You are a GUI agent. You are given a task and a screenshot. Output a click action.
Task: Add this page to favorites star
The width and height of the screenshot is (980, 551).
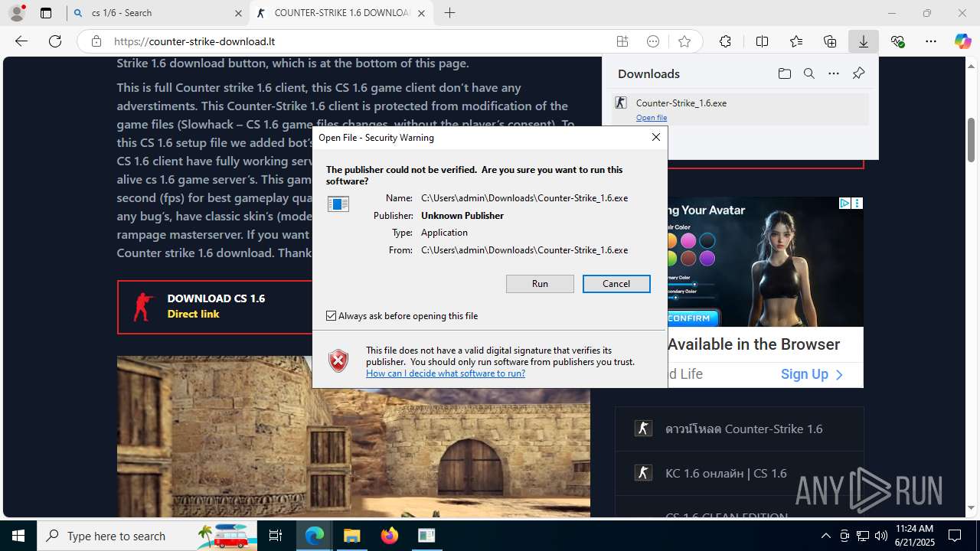684,41
